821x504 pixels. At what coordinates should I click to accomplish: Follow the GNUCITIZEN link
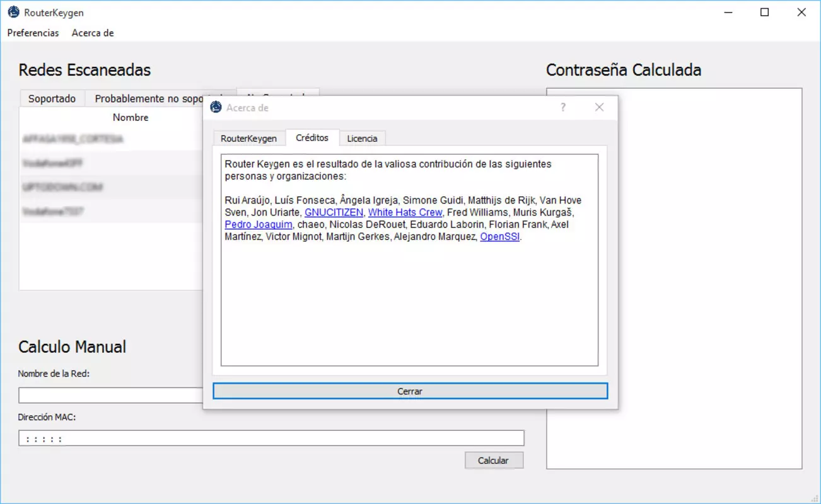tap(334, 212)
